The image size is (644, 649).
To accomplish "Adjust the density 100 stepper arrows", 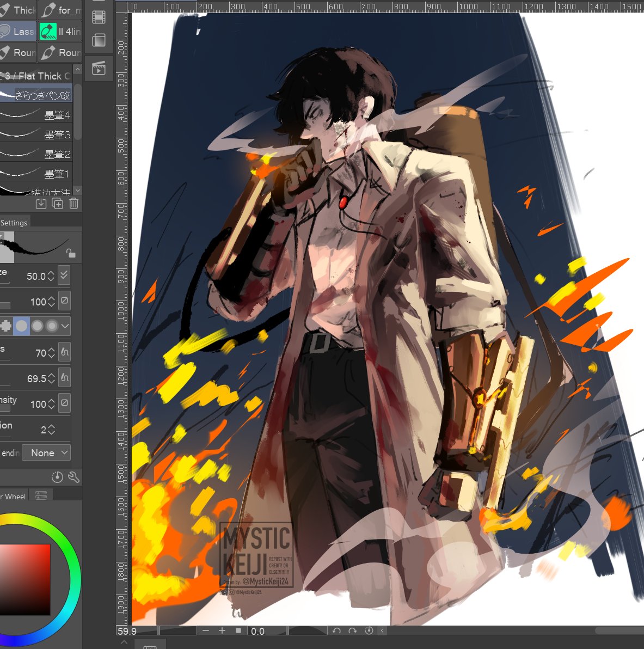I will [51, 404].
